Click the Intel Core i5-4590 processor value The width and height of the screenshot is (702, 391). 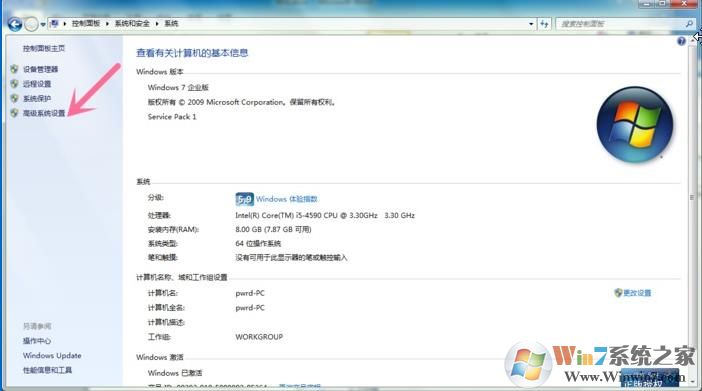[x=325, y=215]
